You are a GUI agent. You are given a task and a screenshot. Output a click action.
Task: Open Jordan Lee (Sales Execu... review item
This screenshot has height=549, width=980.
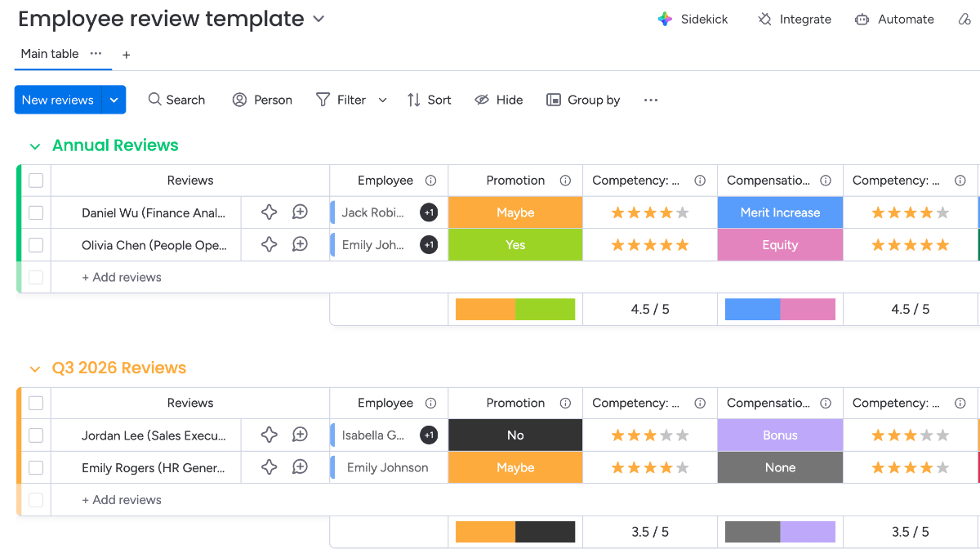point(154,435)
